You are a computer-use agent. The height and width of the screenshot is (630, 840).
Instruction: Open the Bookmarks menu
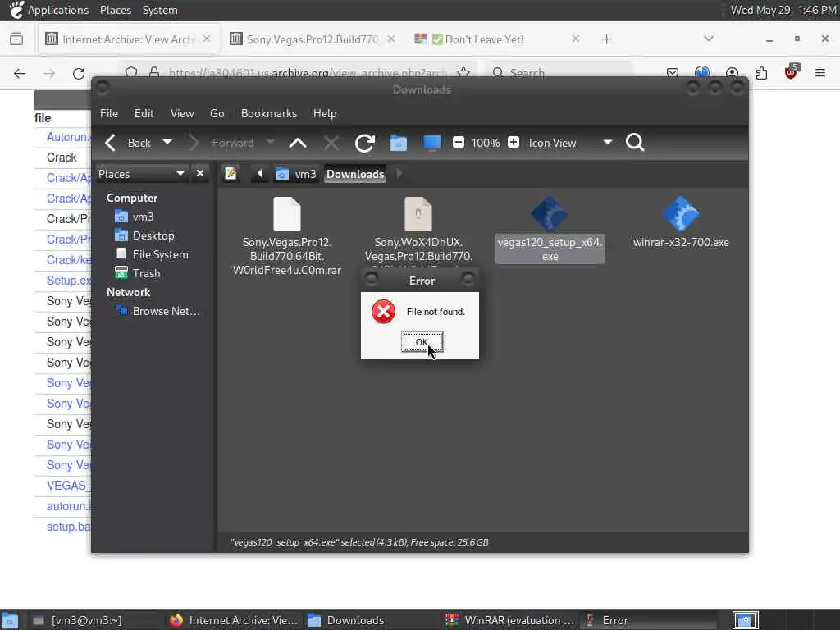pyautogui.click(x=269, y=113)
